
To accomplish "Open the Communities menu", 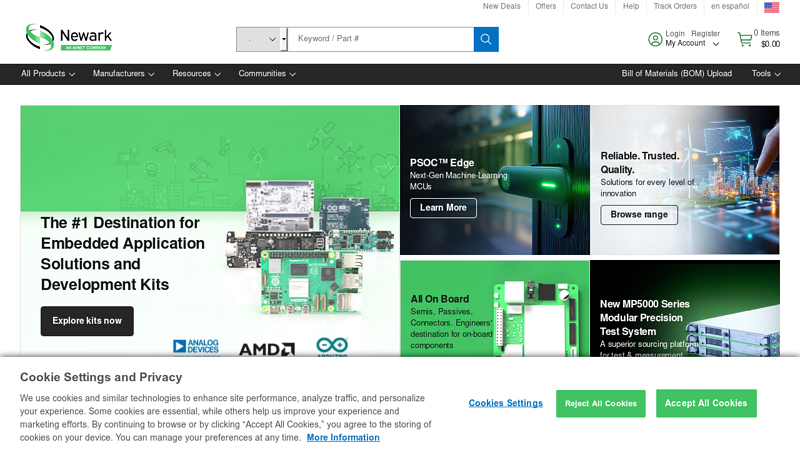I will click(x=267, y=74).
